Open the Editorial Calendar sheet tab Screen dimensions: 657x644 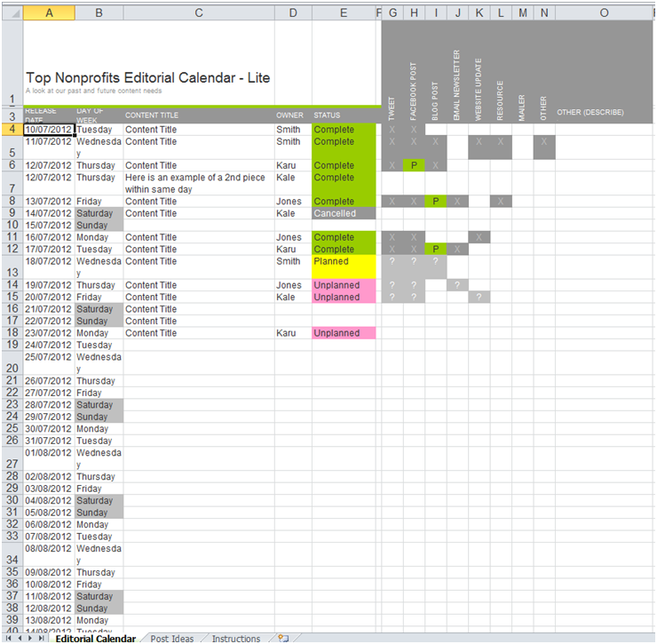click(x=96, y=639)
